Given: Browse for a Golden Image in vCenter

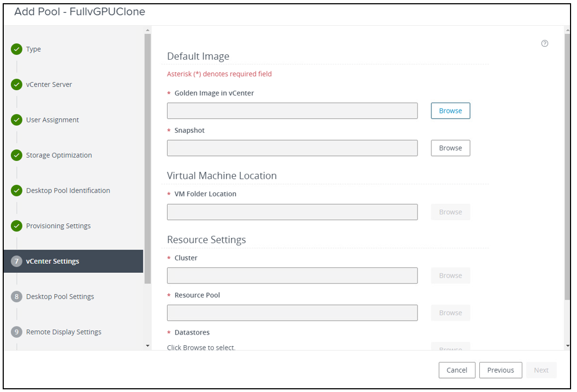Looking at the screenshot, I should point(450,111).
